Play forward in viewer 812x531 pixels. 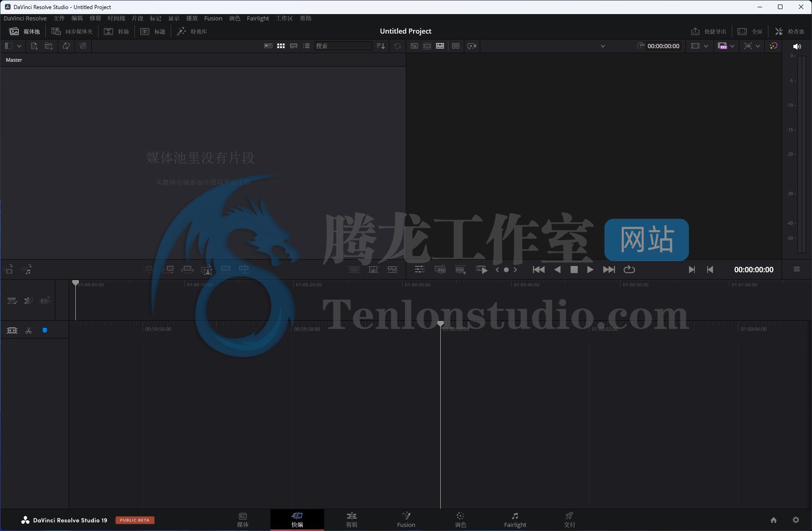click(590, 270)
